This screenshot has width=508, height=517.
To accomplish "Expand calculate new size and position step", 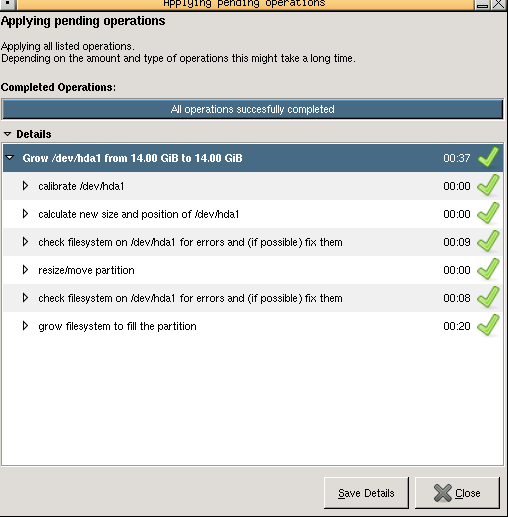I will coord(25,214).
